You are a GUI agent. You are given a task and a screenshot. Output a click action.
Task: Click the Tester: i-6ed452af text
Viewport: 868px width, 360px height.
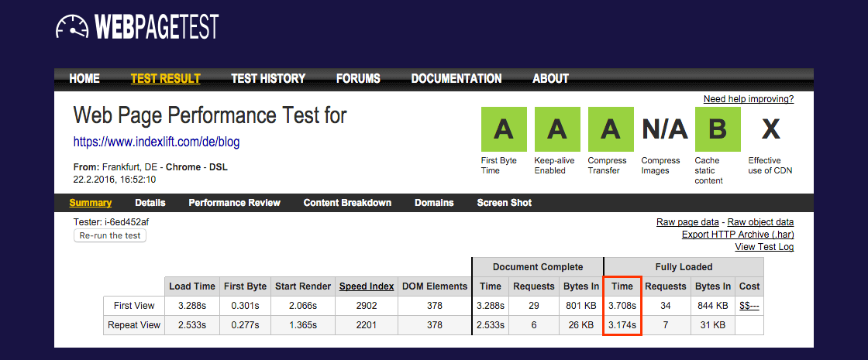click(111, 222)
